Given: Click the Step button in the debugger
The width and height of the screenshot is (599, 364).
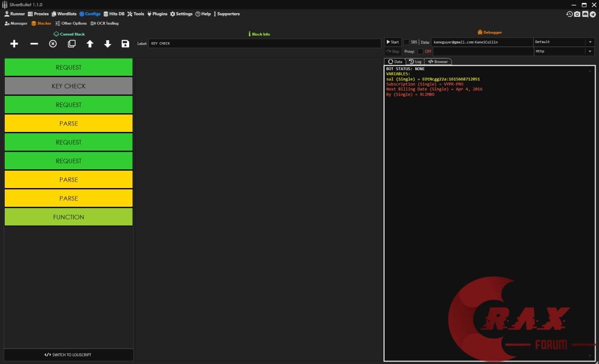Looking at the screenshot, I should [393, 51].
